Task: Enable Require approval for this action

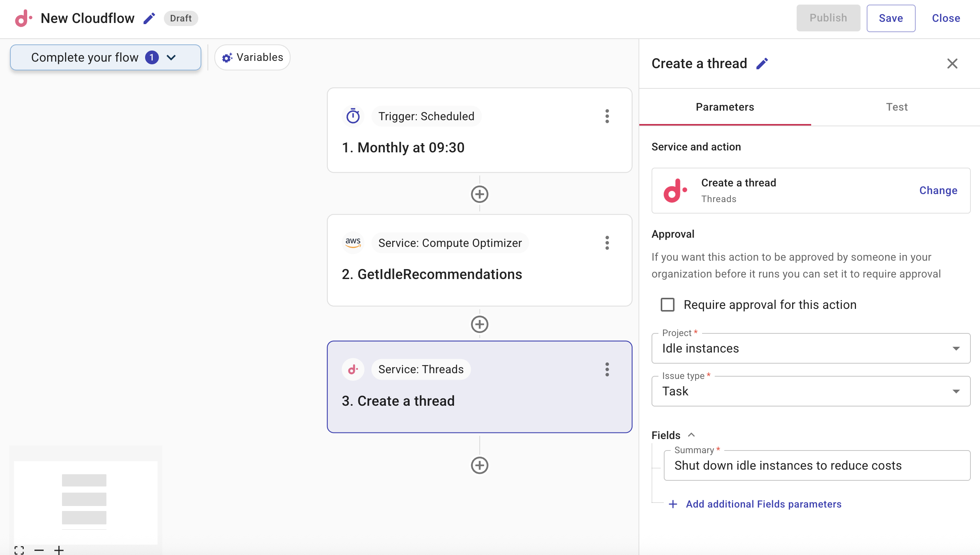Action: pyautogui.click(x=667, y=305)
